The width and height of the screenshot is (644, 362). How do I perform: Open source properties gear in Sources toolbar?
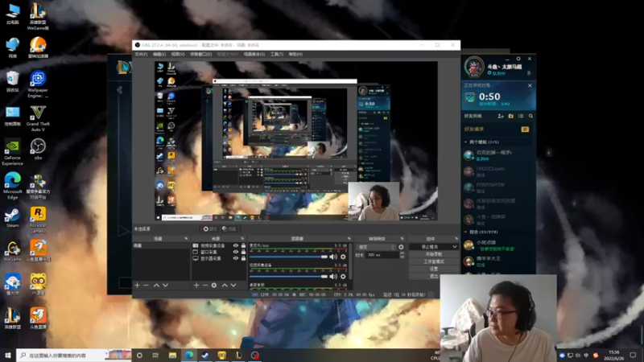pos(214,286)
